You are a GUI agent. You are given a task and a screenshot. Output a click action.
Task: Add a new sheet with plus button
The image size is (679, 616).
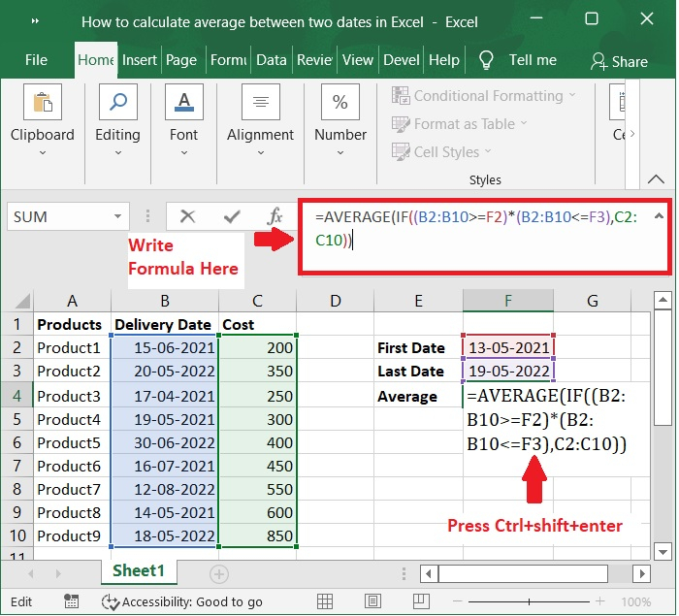219,574
